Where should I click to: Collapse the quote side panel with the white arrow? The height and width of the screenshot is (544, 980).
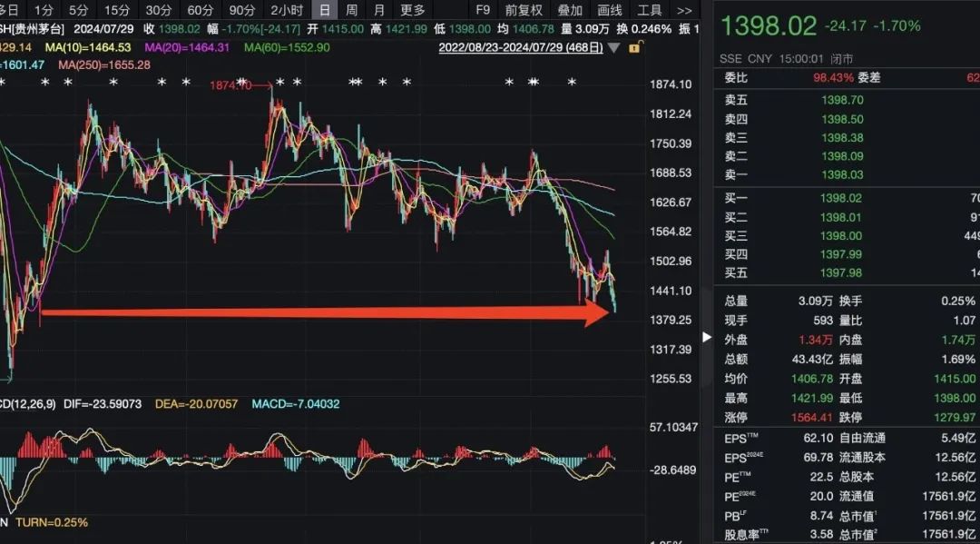tap(707, 337)
